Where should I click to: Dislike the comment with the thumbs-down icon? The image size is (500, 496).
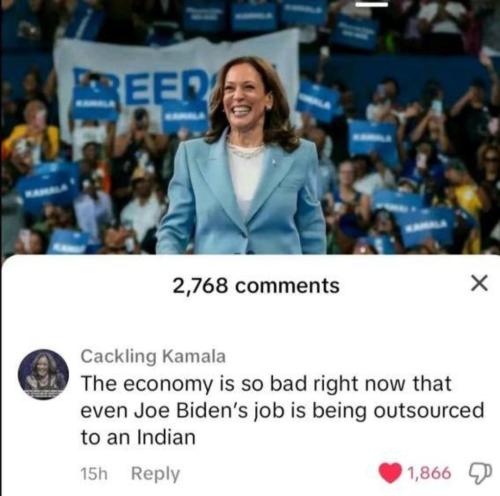coord(480,473)
